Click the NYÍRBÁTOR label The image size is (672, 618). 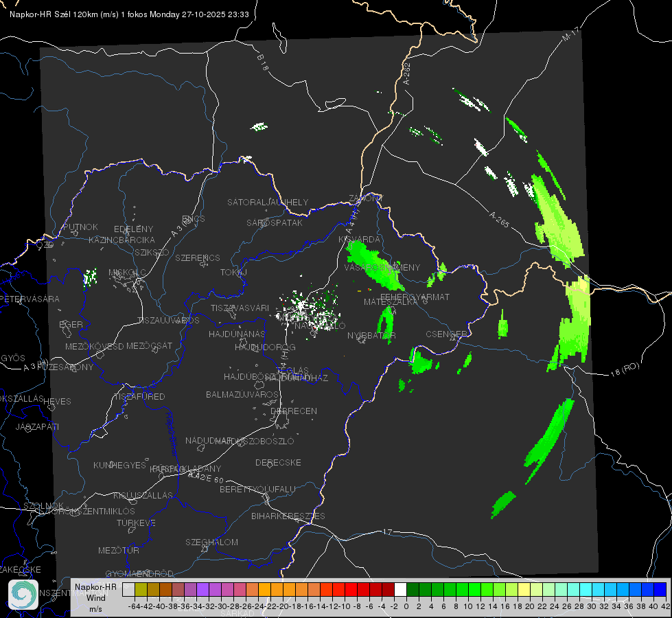371,335
